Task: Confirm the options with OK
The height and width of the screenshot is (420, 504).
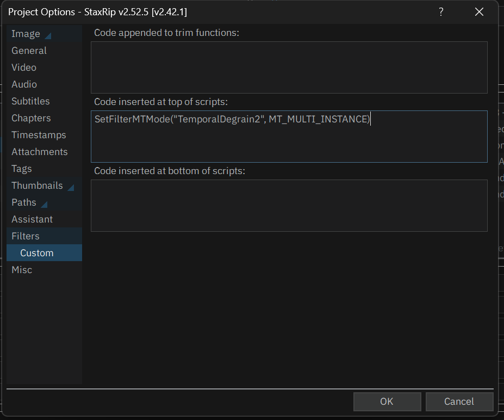Action: pyautogui.click(x=387, y=402)
